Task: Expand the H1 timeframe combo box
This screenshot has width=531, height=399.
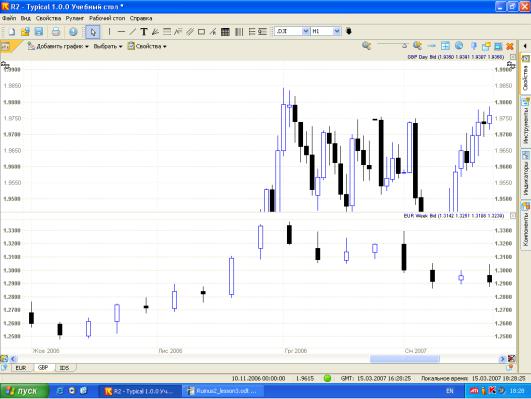Action: [x=336, y=31]
